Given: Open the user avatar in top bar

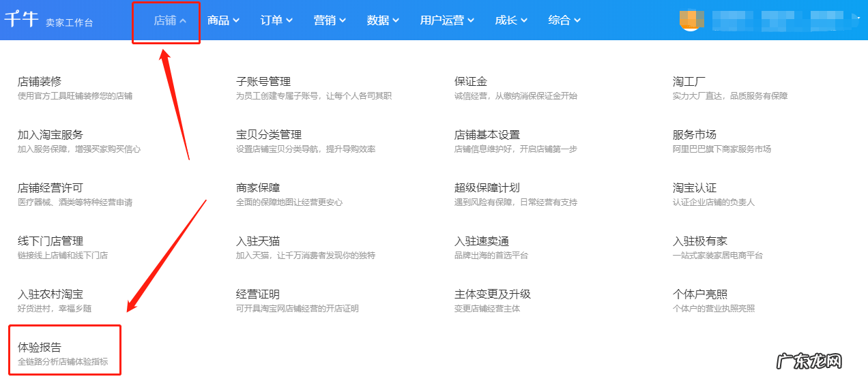Looking at the screenshot, I should pyautogui.click(x=691, y=20).
